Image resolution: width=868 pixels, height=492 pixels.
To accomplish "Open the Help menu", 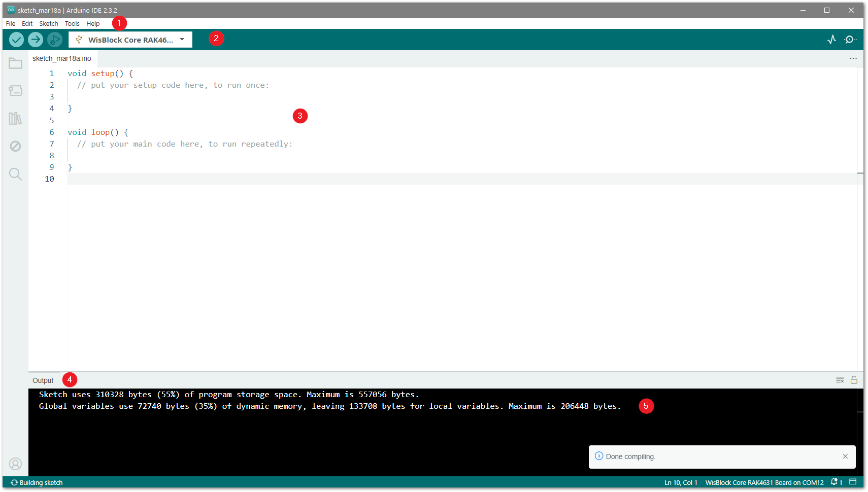I will point(93,24).
